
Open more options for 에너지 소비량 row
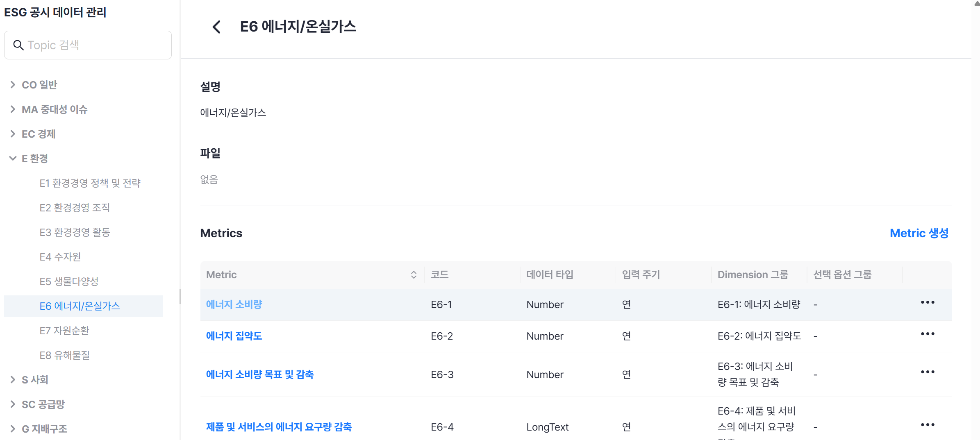point(927,302)
